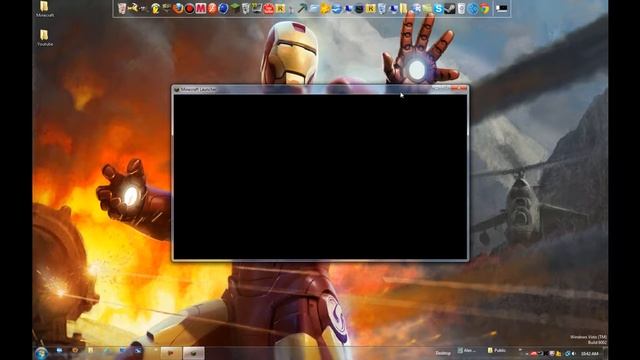Open the first recycle bin dock icon
The image size is (640, 360).
(122, 8)
